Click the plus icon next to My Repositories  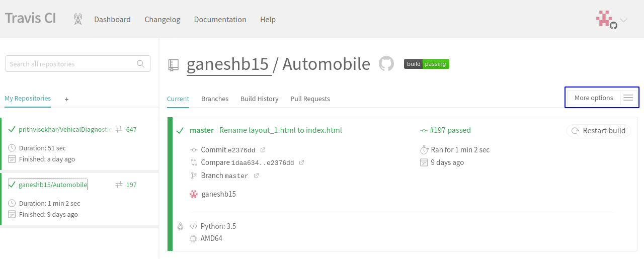[x=66, y=99]
